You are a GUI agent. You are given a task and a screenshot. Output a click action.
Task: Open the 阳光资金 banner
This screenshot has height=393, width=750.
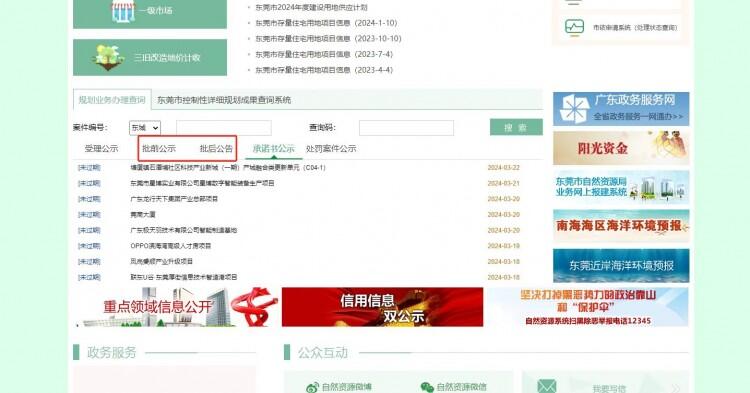621,148
